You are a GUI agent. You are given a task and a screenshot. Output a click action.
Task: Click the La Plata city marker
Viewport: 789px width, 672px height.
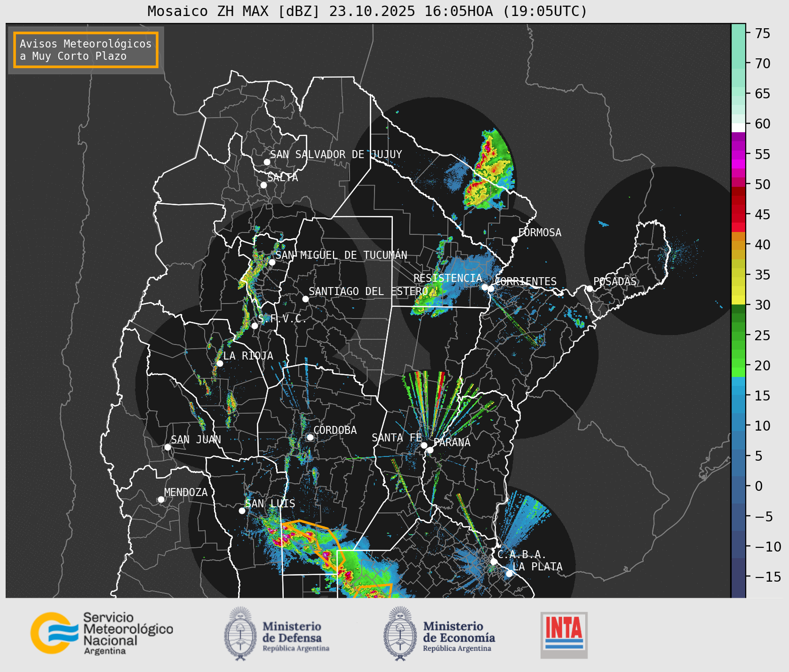pos(509,573)
